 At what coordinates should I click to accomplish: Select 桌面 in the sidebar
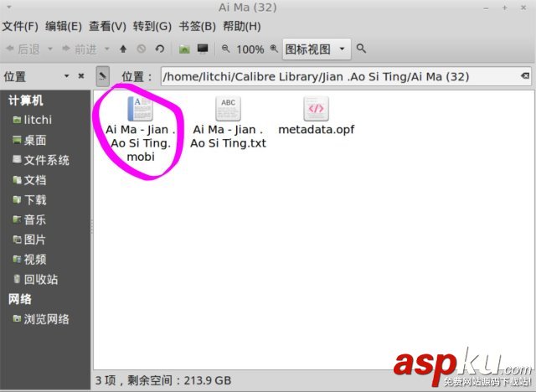pyautogui.click(x=29, y=140)
